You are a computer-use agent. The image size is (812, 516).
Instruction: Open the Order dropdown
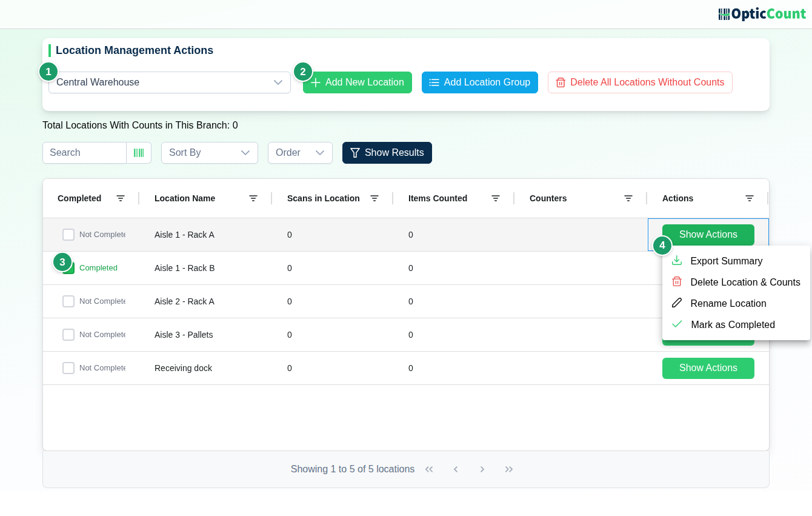tap(300, 153)
